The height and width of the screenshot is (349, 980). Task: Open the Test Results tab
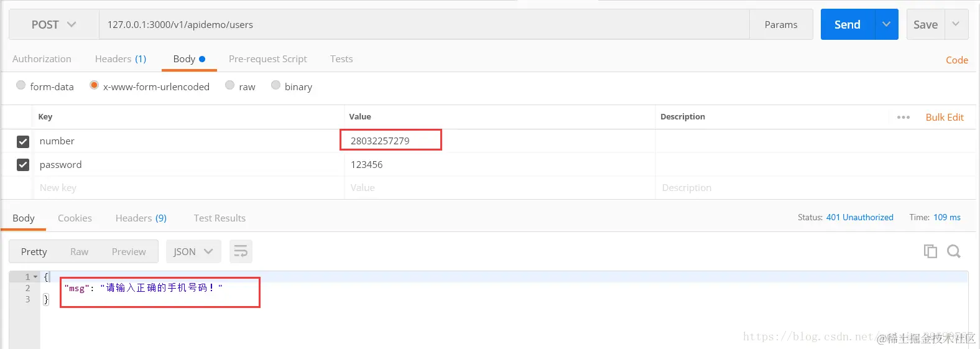[220, 218]
